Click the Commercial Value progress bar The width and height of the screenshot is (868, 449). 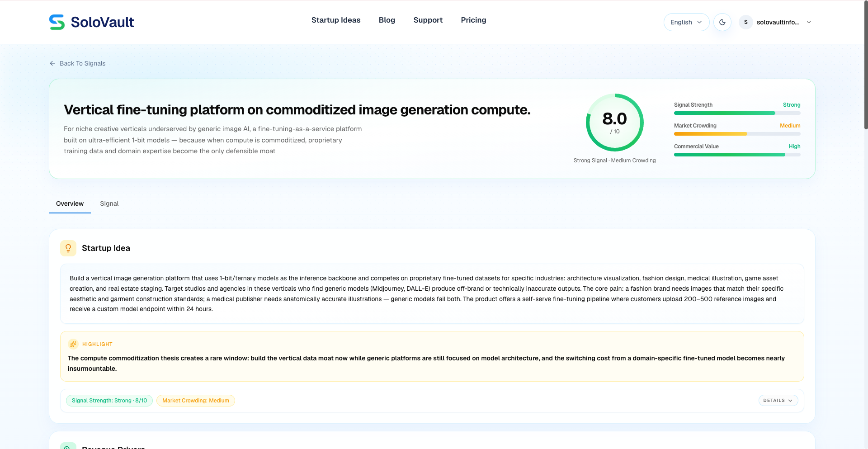[737, 155]
